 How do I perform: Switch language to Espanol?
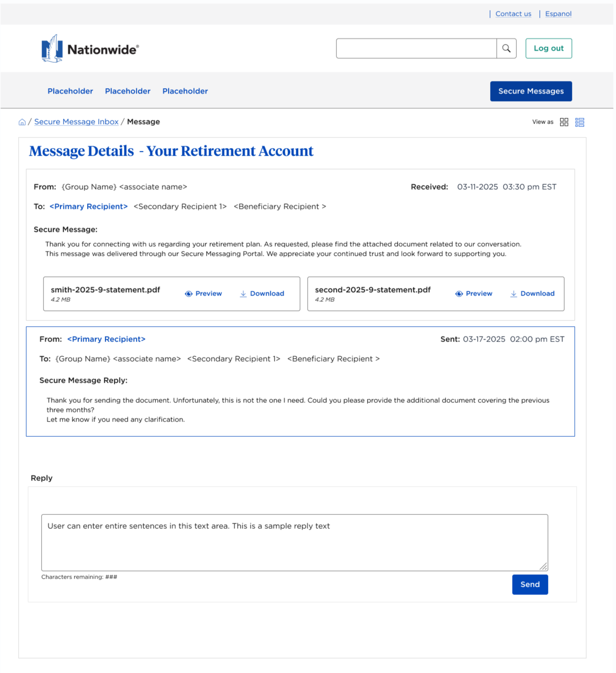(x=558, y=14)
